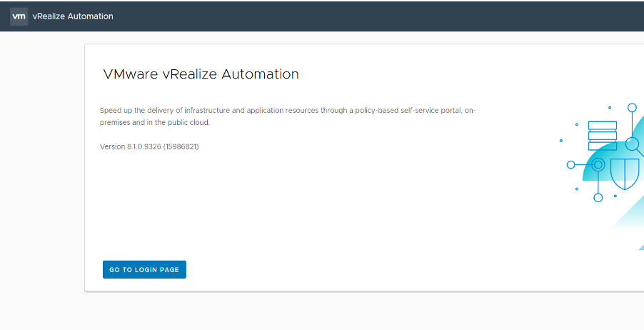Click the shield icon in the illustration
The image size is (644, 330).
[625, 174]
